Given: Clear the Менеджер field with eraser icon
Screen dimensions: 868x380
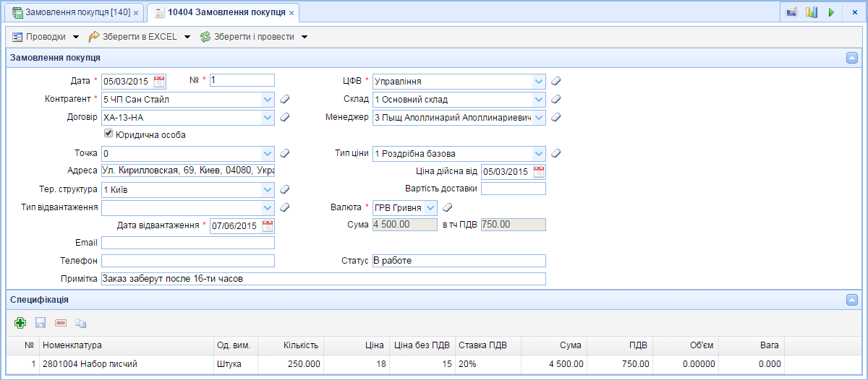Looking at the screenshot, I should [x=556, y=117].
